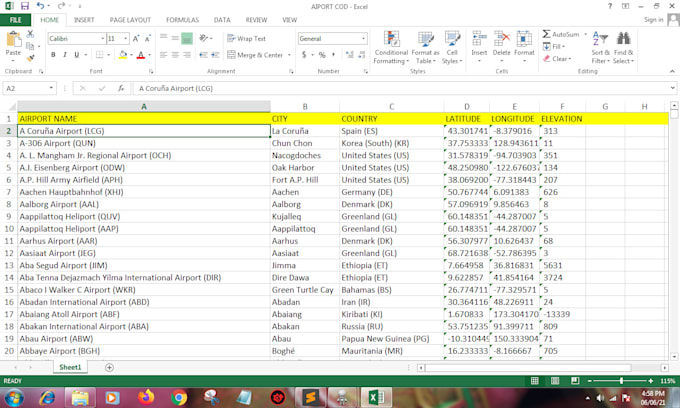
Task: Select column C header
Action: (x=391, y=107)
